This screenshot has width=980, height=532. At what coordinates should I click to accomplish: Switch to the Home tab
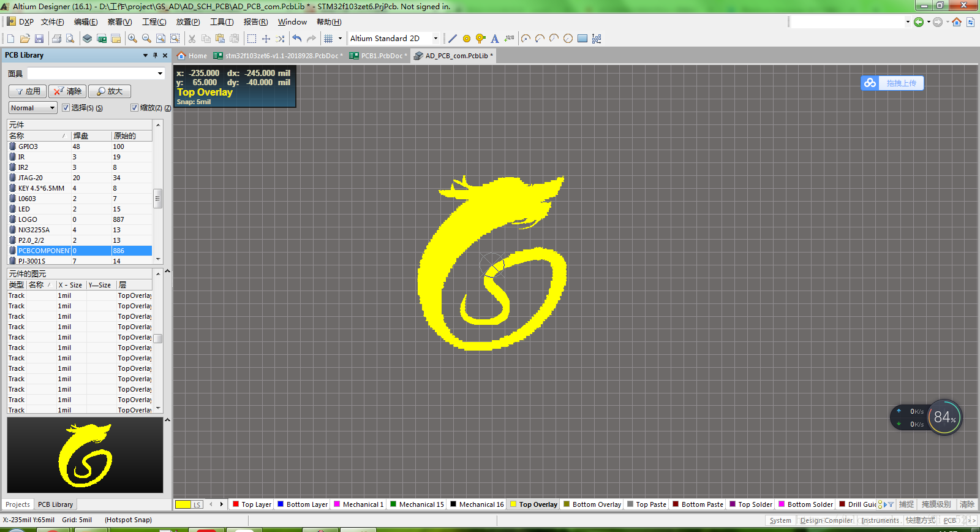pyautogui.click(x=192, y=56)
